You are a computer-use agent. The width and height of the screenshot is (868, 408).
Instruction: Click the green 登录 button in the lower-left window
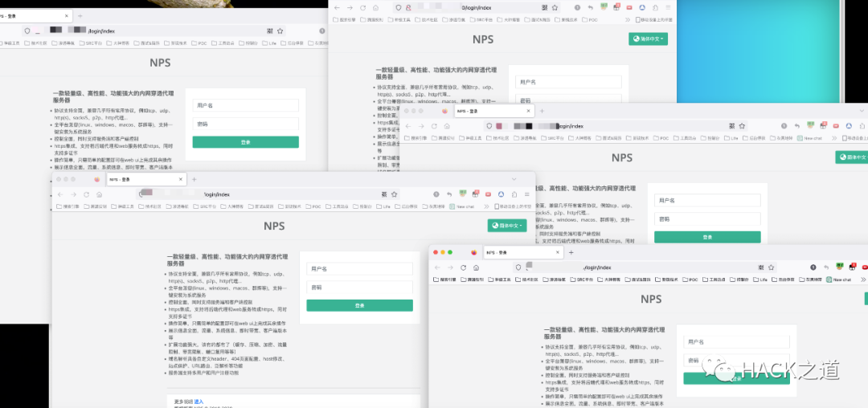click(x=360, y=305)
